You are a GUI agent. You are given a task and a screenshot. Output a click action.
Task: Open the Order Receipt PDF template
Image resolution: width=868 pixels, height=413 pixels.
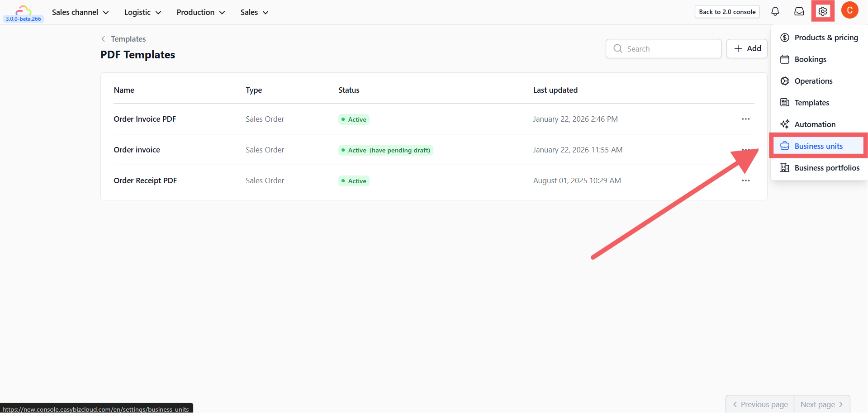[145, 180]
